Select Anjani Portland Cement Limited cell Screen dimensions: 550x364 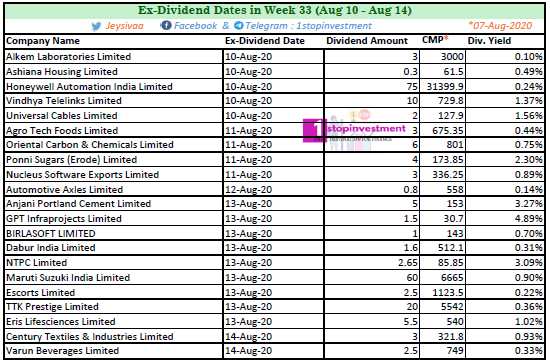[114, 204]
